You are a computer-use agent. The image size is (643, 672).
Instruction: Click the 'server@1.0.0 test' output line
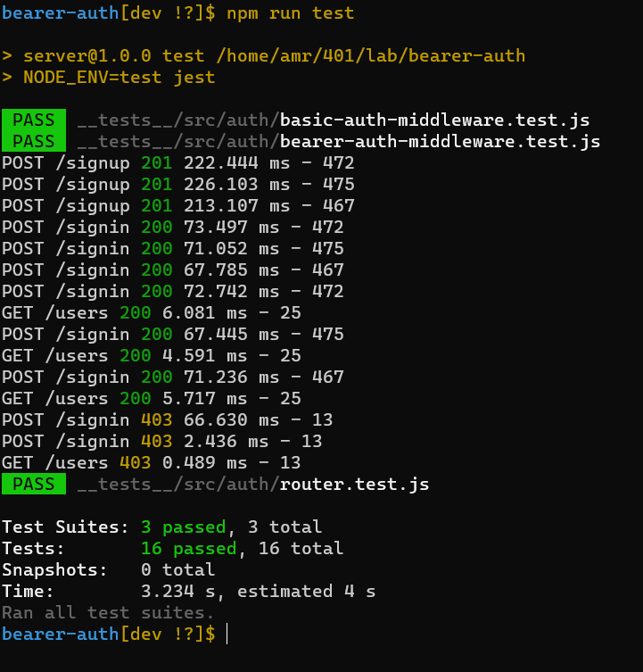[x=263, y=56]
